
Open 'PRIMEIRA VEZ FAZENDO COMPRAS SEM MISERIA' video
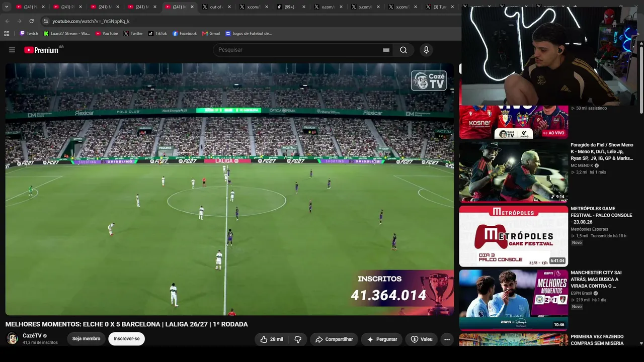point(597,340)
